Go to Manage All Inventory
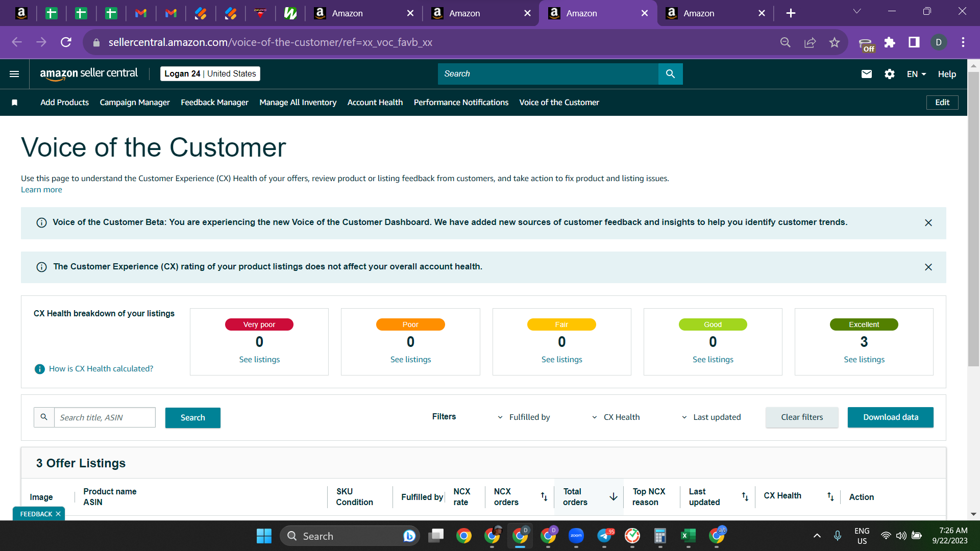Viewport: 980px width, 551px height. (298, 103)
